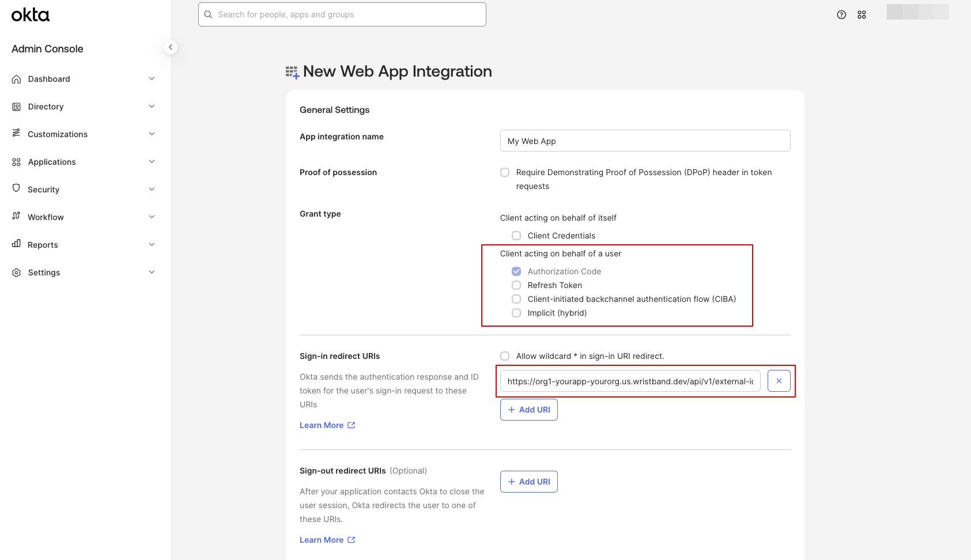Open Learn More for sign-out redirect URIs
This screenshot has height=560, width=971.
click(x=327, y=540)
